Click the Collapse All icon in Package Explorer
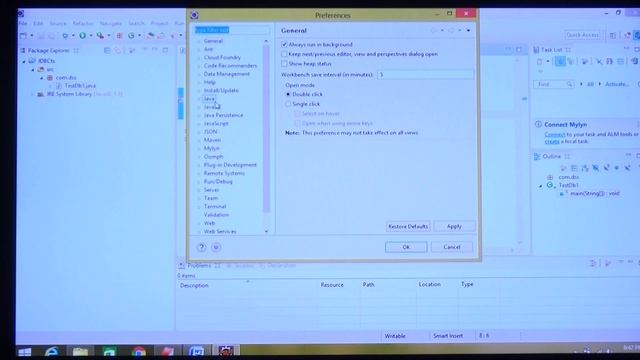 point(107,50)
